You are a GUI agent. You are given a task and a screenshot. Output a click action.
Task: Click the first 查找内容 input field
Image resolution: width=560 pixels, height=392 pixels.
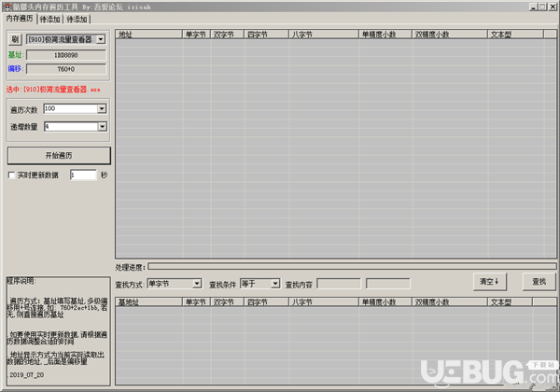click(x=339, y=284)
